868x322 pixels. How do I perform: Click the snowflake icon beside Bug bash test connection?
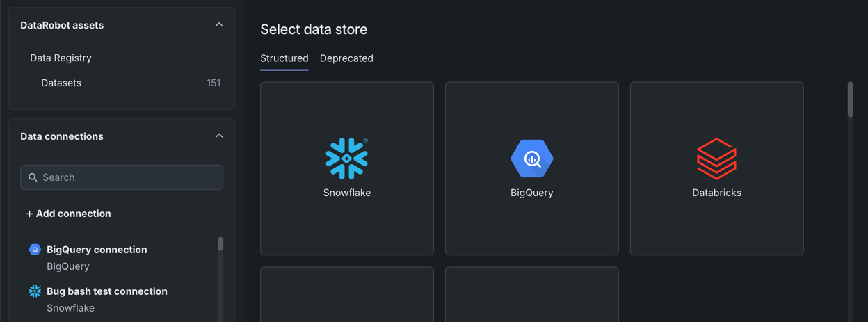pos(35,291)
